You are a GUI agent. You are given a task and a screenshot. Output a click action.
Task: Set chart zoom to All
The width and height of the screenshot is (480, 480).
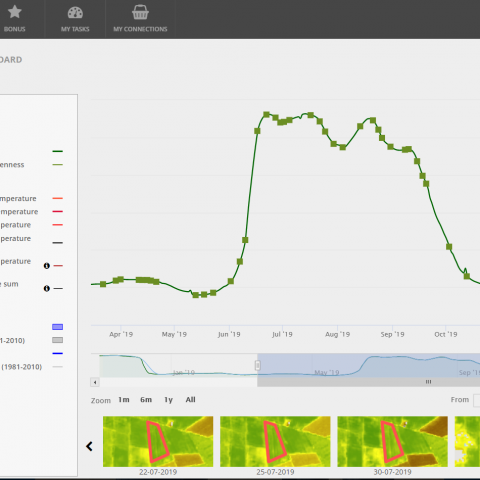[x=190, y=400]
